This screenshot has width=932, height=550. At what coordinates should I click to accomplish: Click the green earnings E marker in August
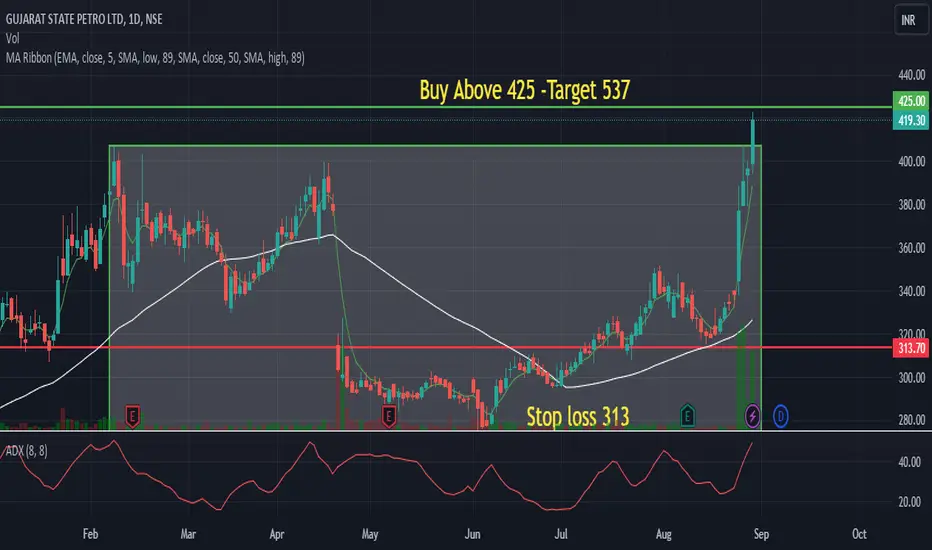[x=687, y=416]
